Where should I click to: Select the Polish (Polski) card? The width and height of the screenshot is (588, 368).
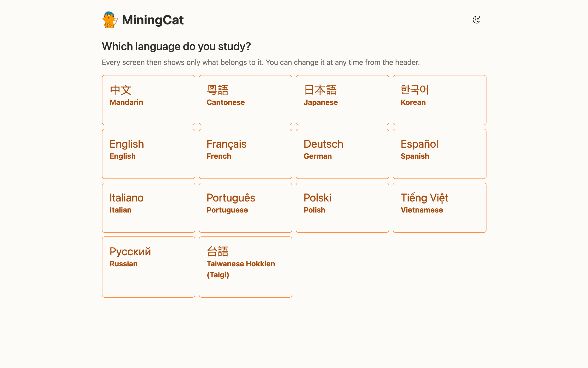click(342, 208)
